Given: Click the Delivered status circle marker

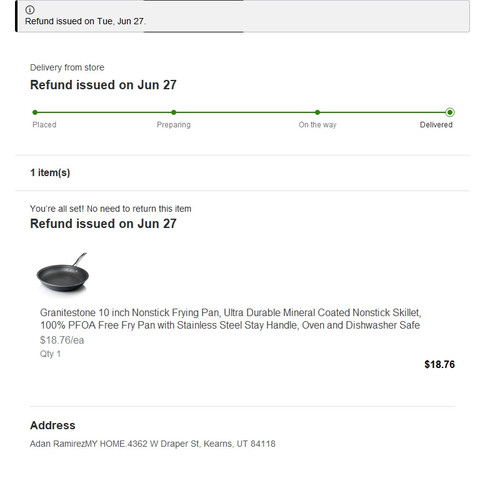Looking at the screenshot, I should point(450,112).
